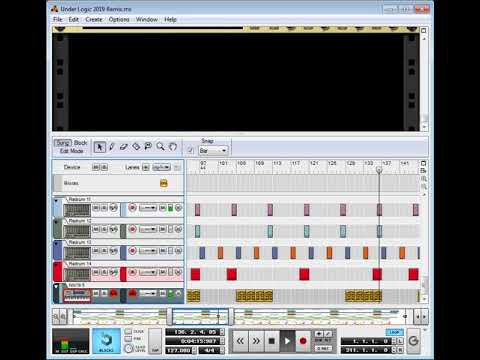Viewport: 480px width, 360px height.
Task: Open the Redrum 14 lane dropdown
Action: coord(148,272)
